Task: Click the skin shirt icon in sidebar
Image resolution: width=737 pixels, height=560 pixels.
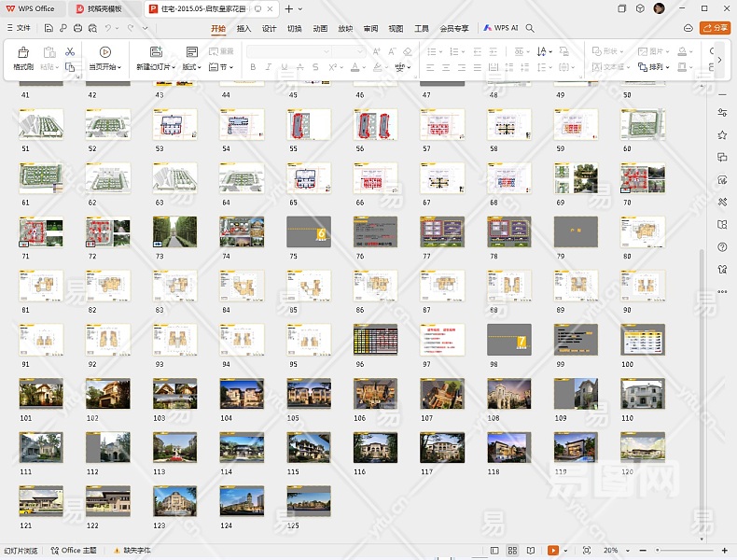Action: [722, 270]
